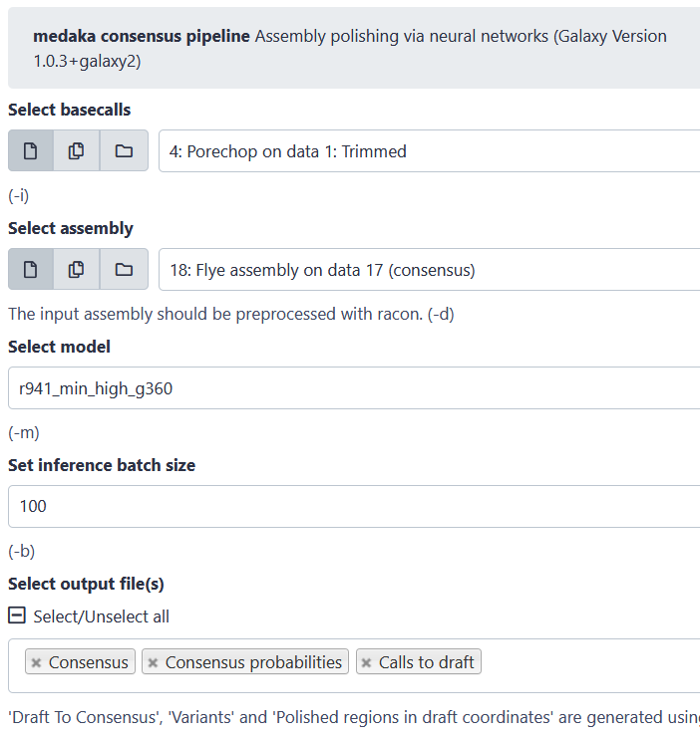Choose multiple datasets icon for assembly
Viewport: 700px width, 737px height.
tap(77, 269)
